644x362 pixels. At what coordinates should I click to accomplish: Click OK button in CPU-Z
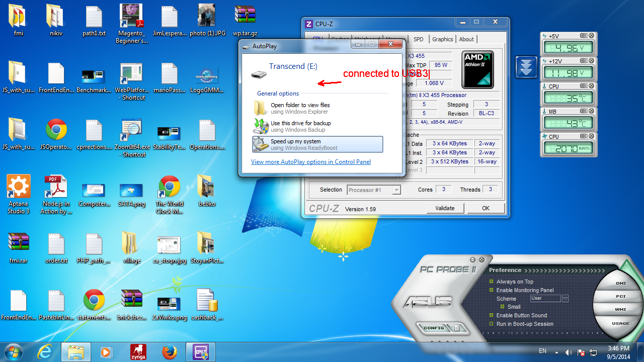pyautogui.click(x=486, y=208)
